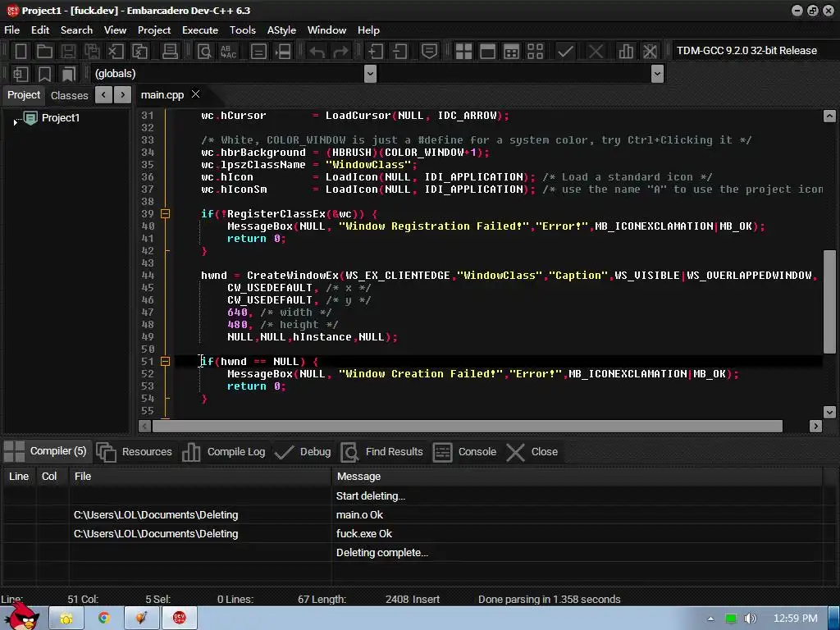Click the Compile icon with four squares
Screen dimensions: 840x630
pos(463,51)
